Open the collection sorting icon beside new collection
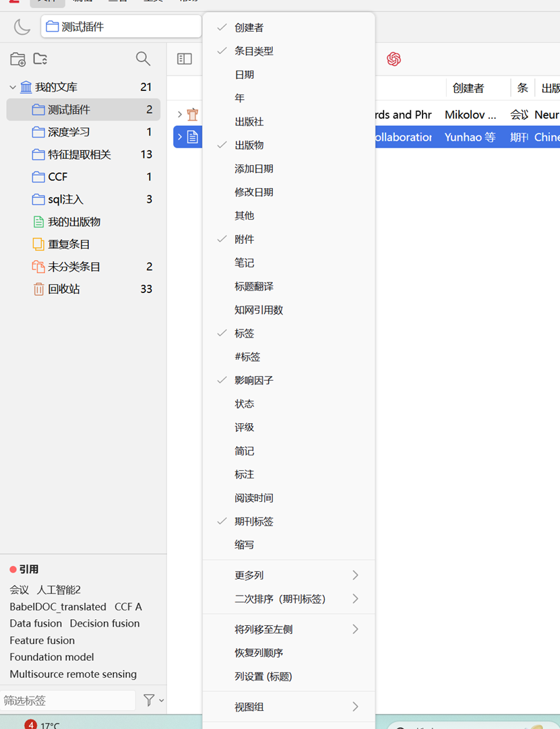The image size is (560, 729). tap(40, 59)
